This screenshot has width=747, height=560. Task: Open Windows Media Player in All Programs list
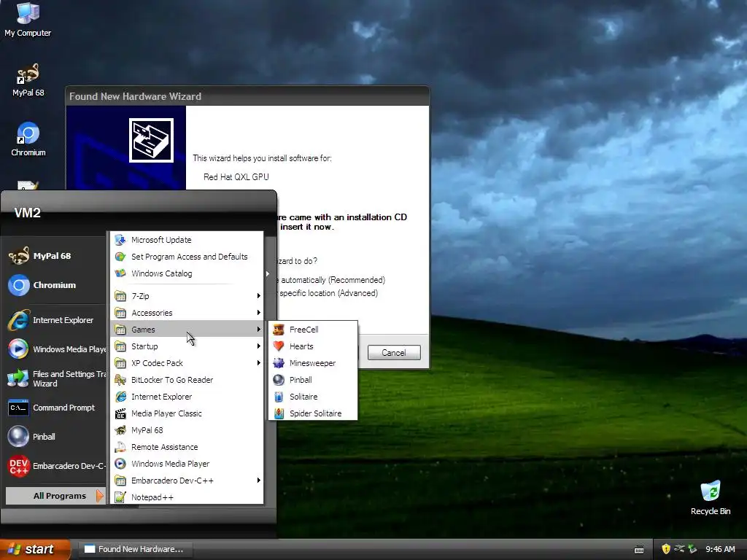click(187, 464)
